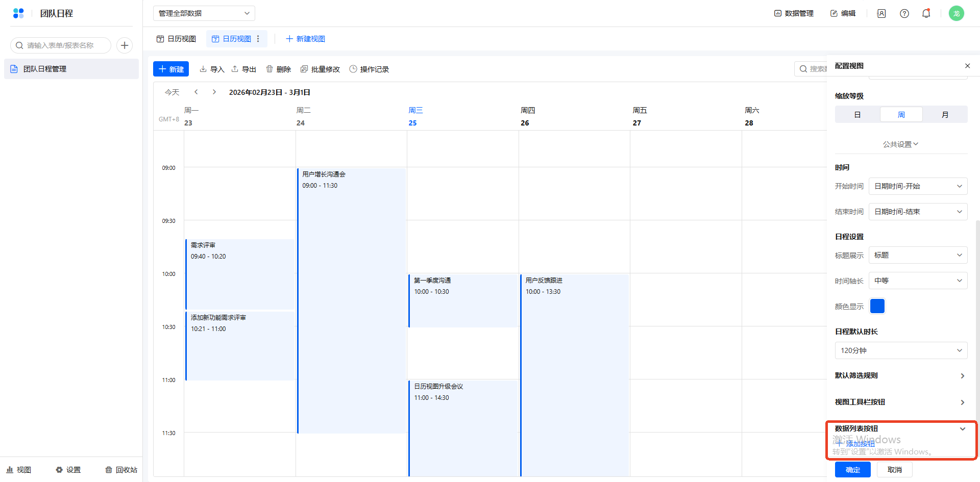Click the notification bell icon
980x482 pixels.
pyautogui.click(x=926, y=13)
